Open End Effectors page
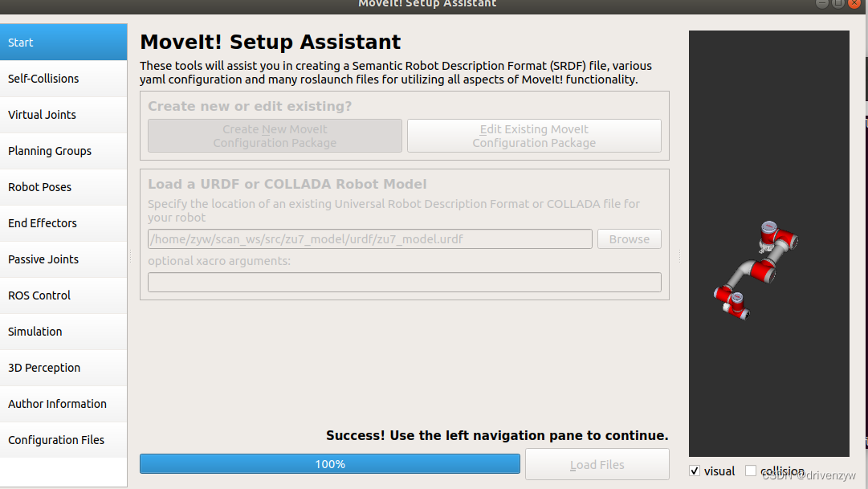This screenshot has width=868, height=489. [63, 223]
